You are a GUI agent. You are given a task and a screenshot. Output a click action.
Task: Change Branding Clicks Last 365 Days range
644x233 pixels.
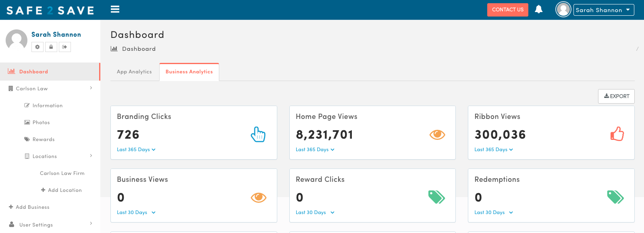136,150
